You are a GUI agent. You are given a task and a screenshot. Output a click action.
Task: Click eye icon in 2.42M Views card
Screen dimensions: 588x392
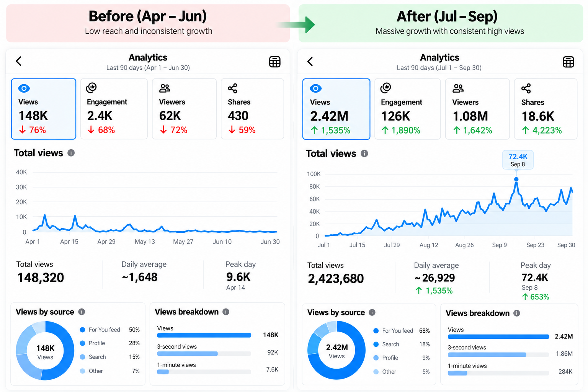pyautogui.click(x=316, y=88)
